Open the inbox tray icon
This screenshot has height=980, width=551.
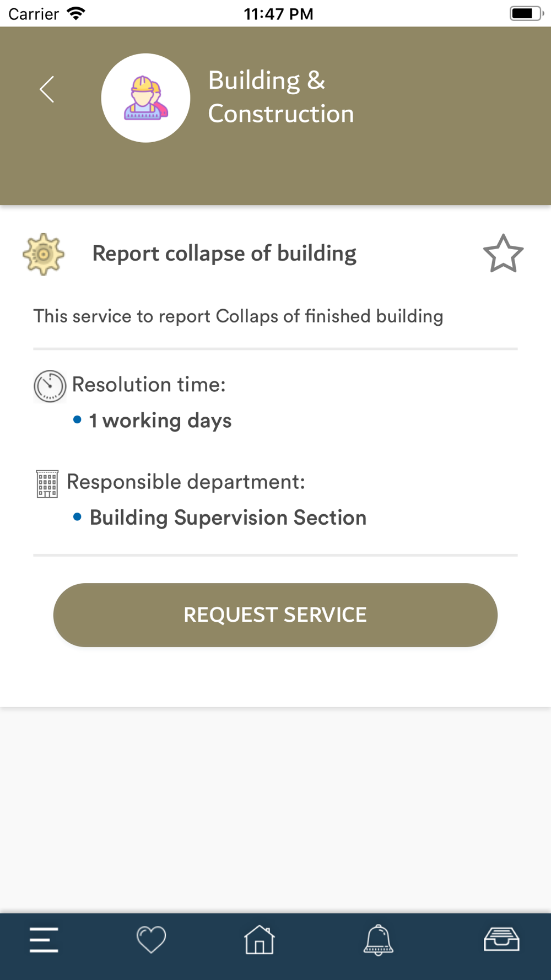501,940
